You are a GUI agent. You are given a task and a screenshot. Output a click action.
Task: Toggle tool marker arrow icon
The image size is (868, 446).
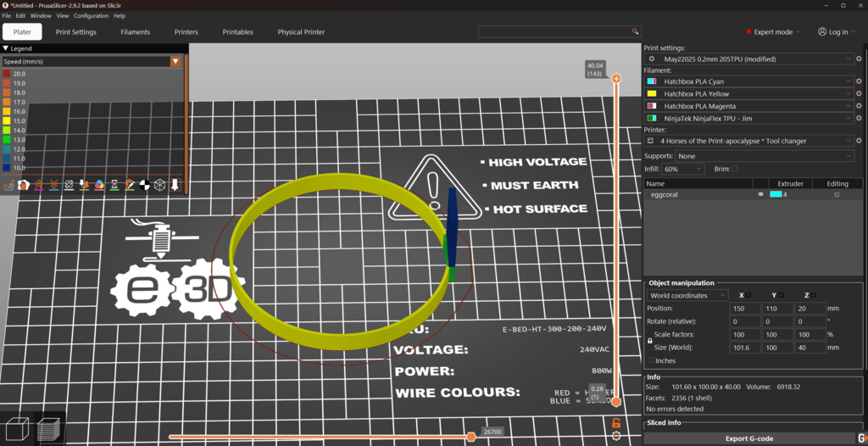[x=175, y=185]
